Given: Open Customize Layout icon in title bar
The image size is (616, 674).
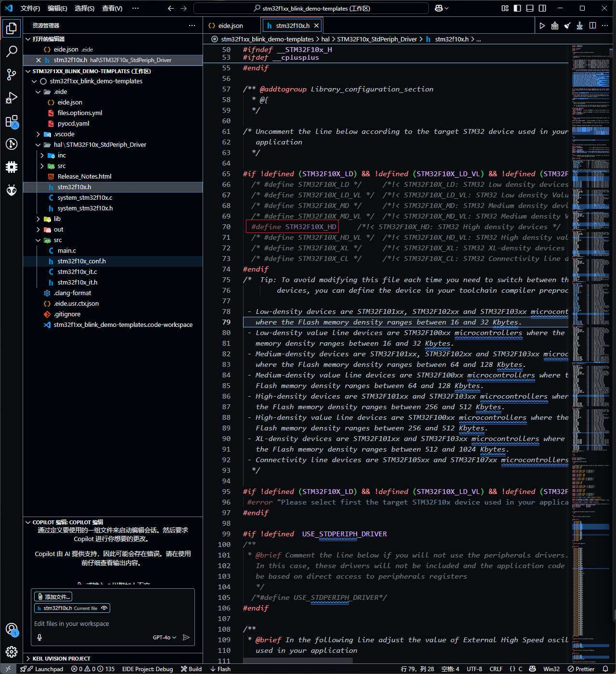Looking at the screenshot, I should tap(505, 8).
